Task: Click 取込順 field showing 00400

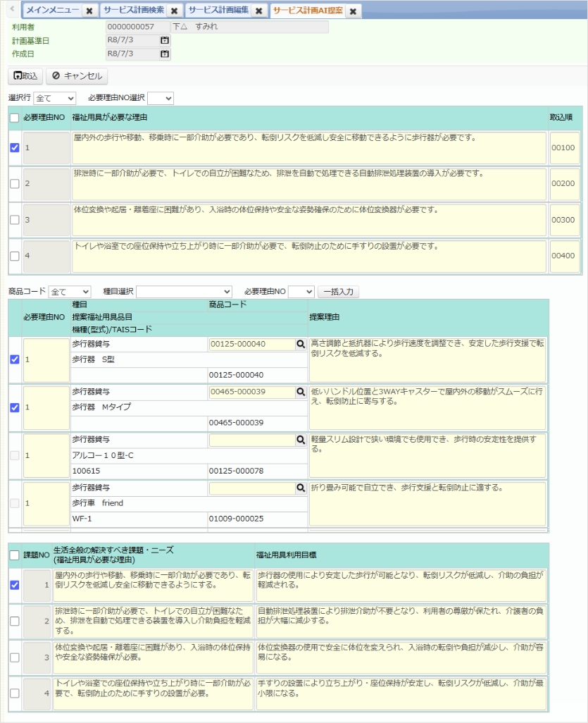Action: point(565,257)
